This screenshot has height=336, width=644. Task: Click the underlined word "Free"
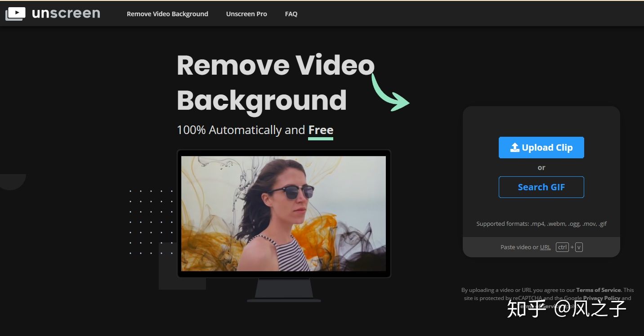pos(321,130)
